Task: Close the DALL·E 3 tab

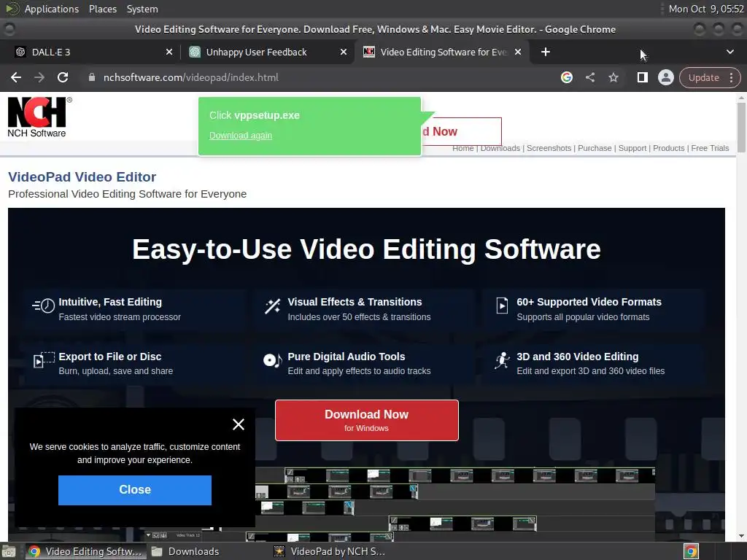Action: point(169,52)
